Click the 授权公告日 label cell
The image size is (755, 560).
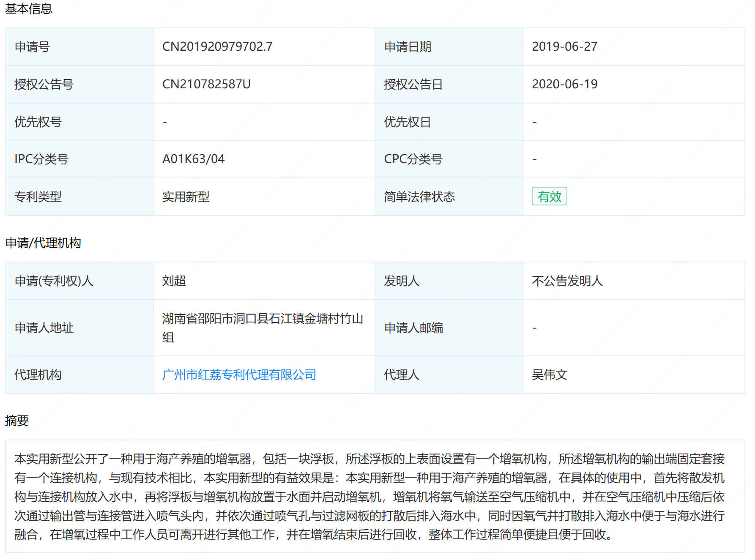(x=449, y=84)
